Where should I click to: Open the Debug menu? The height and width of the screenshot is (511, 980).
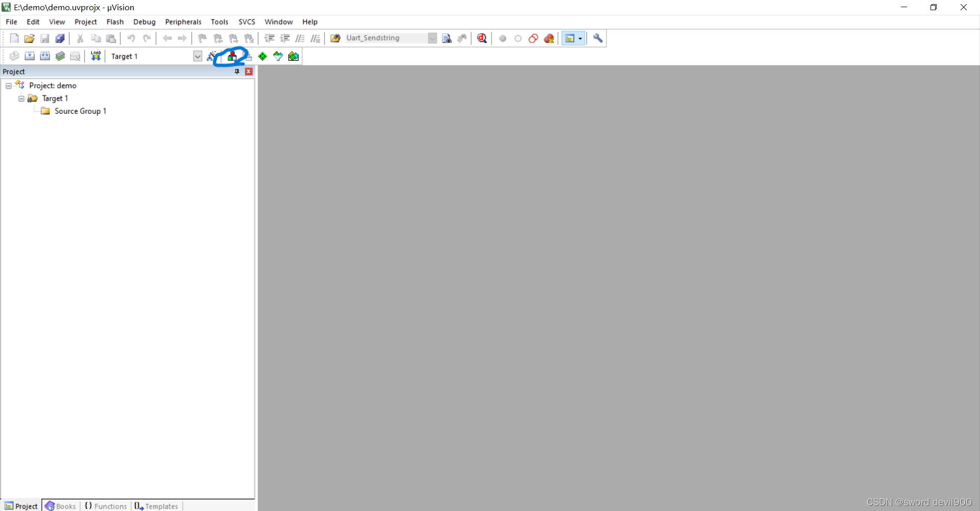pyautogui.click(x=144, y=22)
